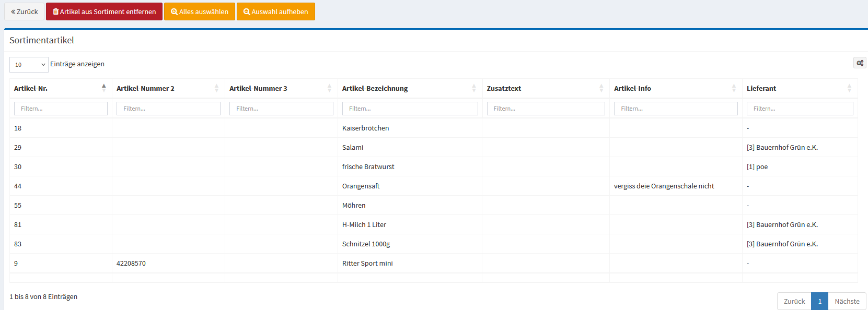Sort by Artikel-Nummer 3 column arrows
This screenshot has height=310, width=868.
click(x=329, y=88)
